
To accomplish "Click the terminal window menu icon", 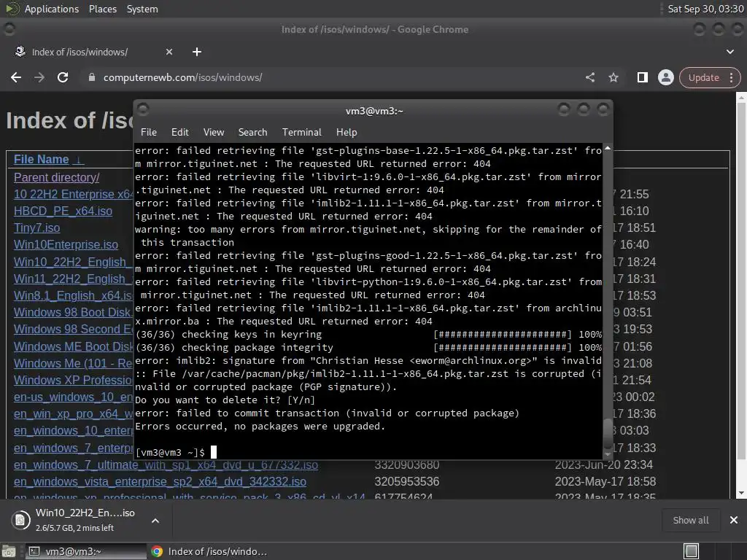I will (143, 109).
